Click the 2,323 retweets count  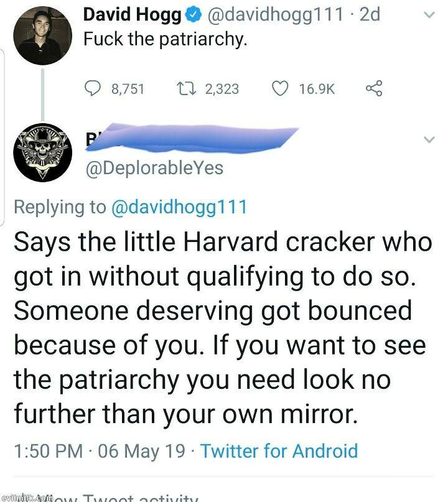[222, 89]
